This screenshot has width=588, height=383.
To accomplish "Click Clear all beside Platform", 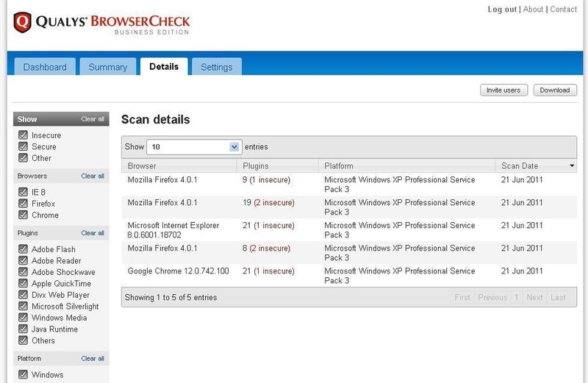I will (x=93, y=358).
